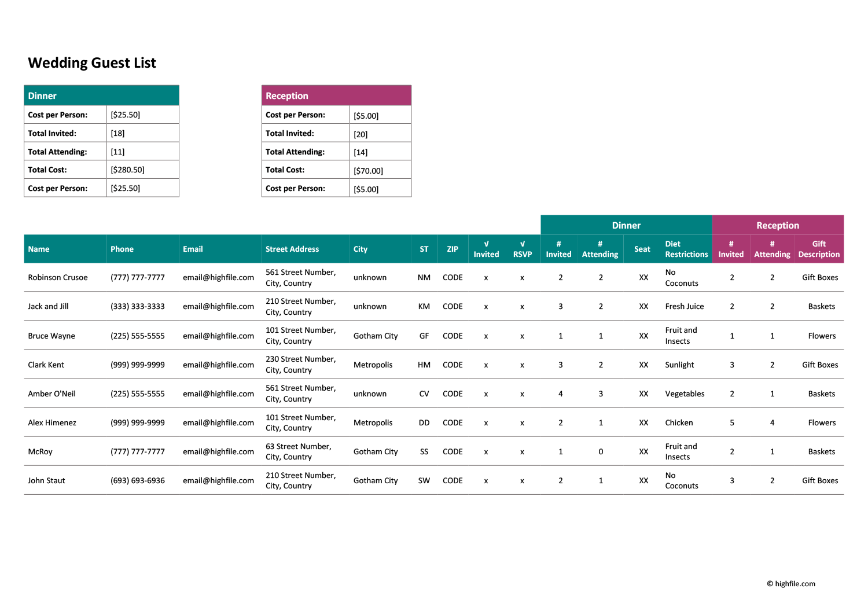Image resolution: width=868 pixels, height=614 pixels.
Task: Select the Reception section header in the table
Action: point(778,224)
